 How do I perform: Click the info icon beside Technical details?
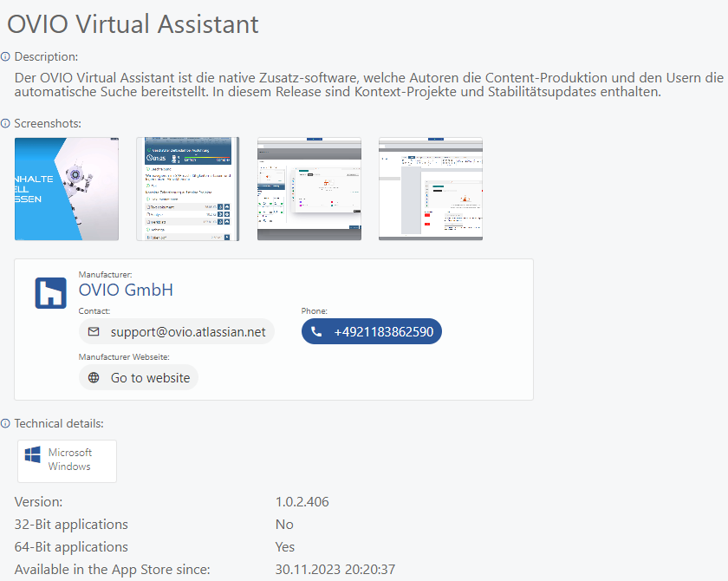[5, 423]
